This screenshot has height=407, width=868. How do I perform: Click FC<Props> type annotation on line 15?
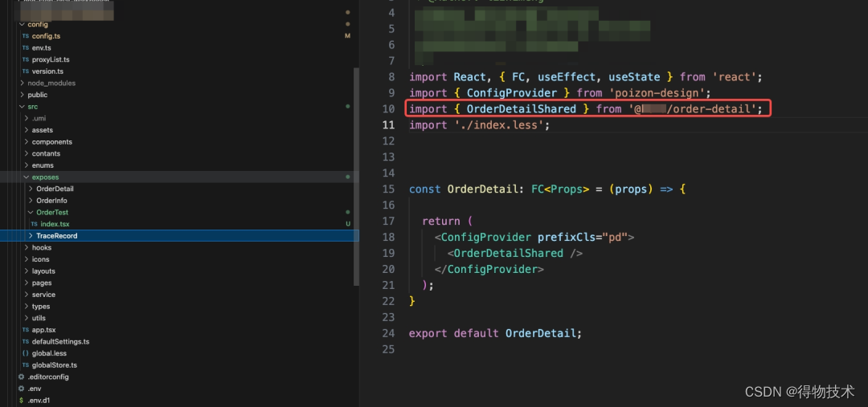pyautogui.click(x=560, y=189)
